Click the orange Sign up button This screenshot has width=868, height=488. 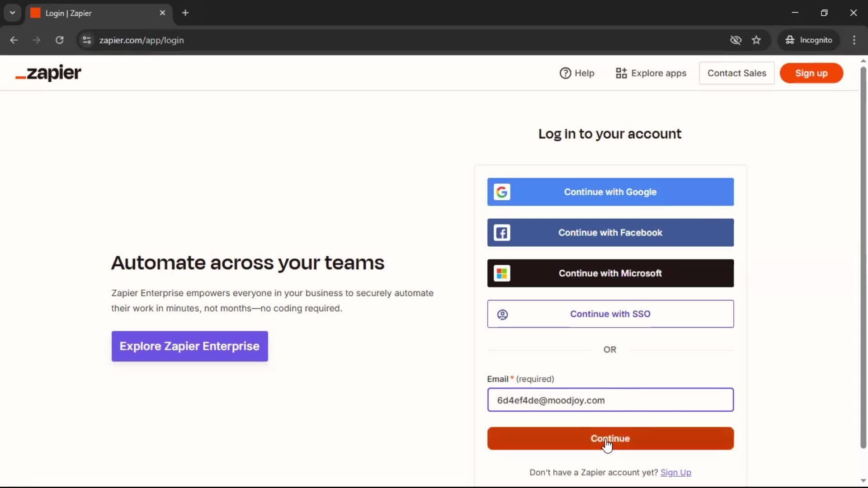point(811,73)
